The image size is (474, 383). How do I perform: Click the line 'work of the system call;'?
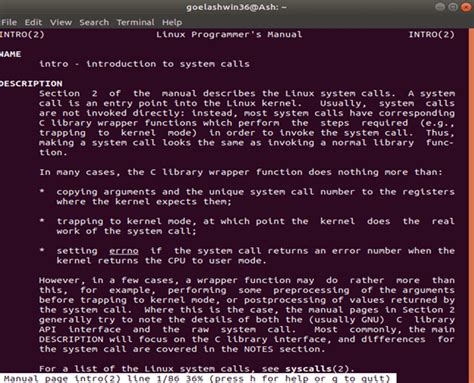click(126, 231)
